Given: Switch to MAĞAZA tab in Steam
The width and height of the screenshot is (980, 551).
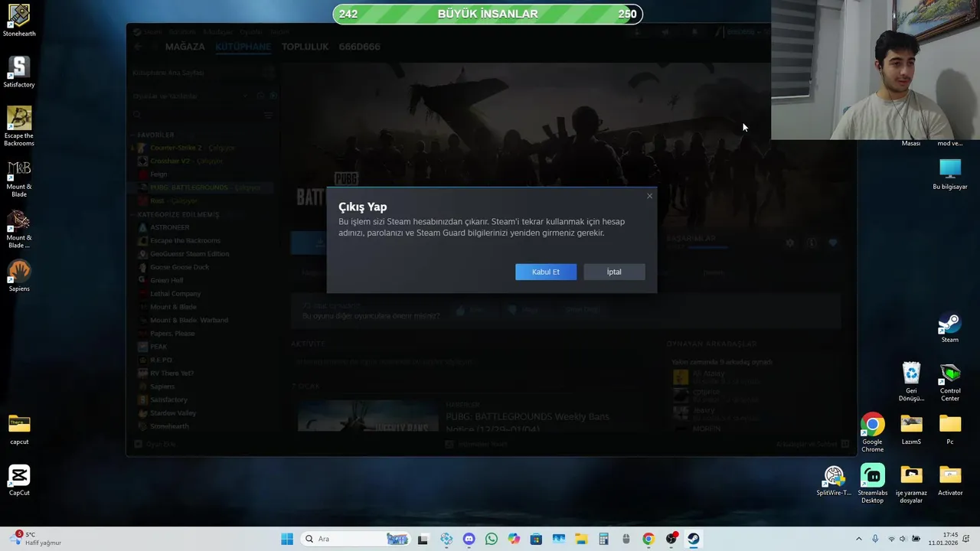Looking at the screenshot, I should [185, 47].
